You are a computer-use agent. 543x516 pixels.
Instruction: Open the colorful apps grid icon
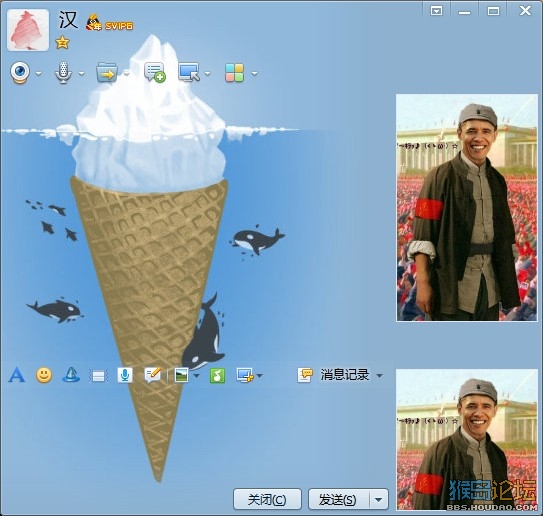(234, 73)
